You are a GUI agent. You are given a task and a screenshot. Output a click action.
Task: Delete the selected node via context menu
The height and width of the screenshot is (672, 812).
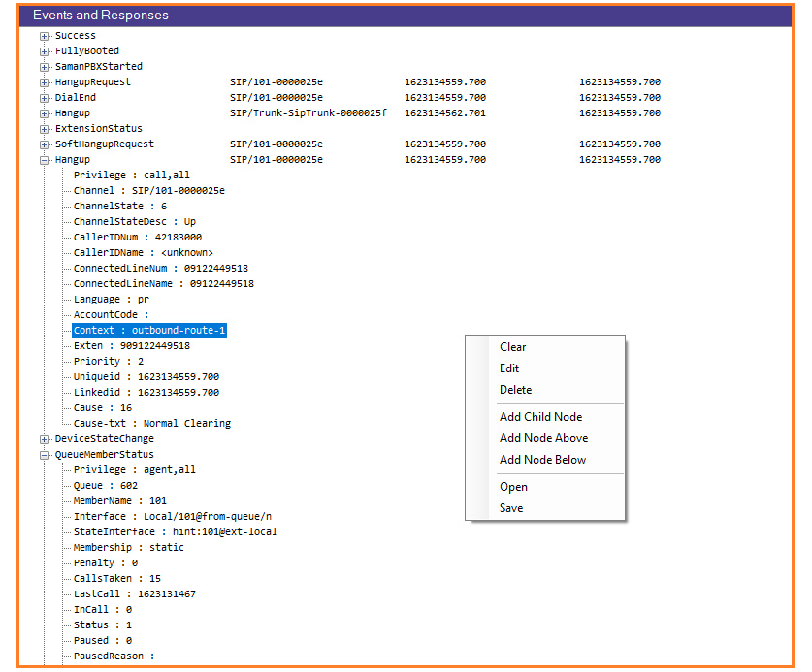(515, 390)
